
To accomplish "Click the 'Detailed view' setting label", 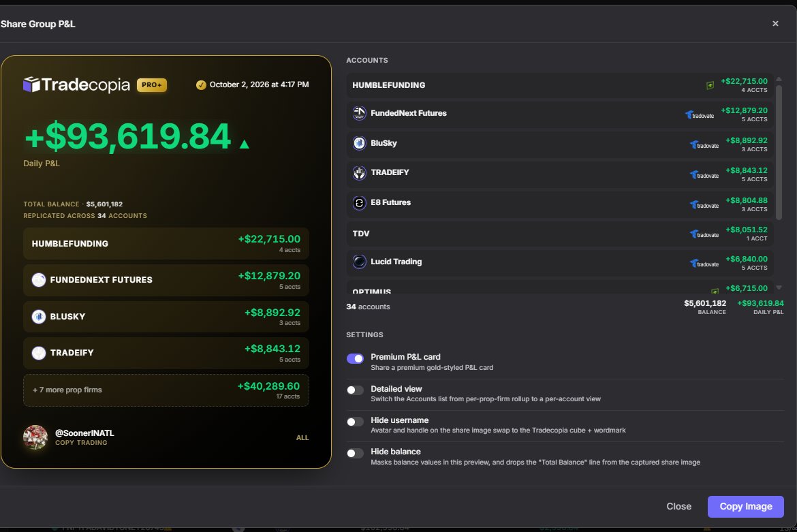I will pyautogui.click(x=396, y=389).
